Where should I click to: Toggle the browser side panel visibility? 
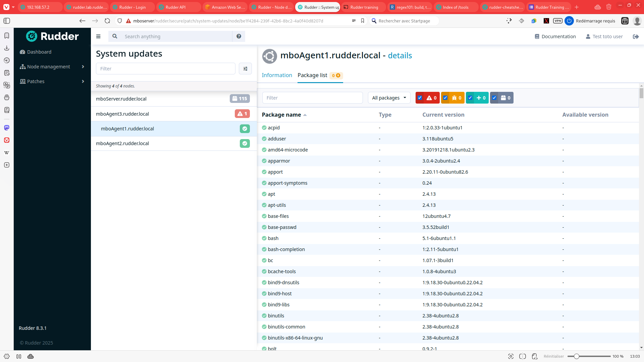tap(7, 21)
